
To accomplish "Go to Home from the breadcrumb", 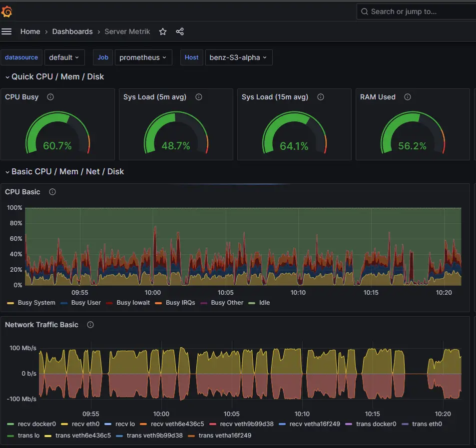I will 30,31.
